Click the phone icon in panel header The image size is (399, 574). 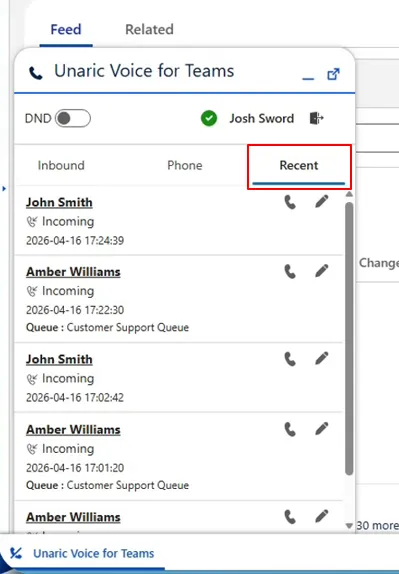36,73
